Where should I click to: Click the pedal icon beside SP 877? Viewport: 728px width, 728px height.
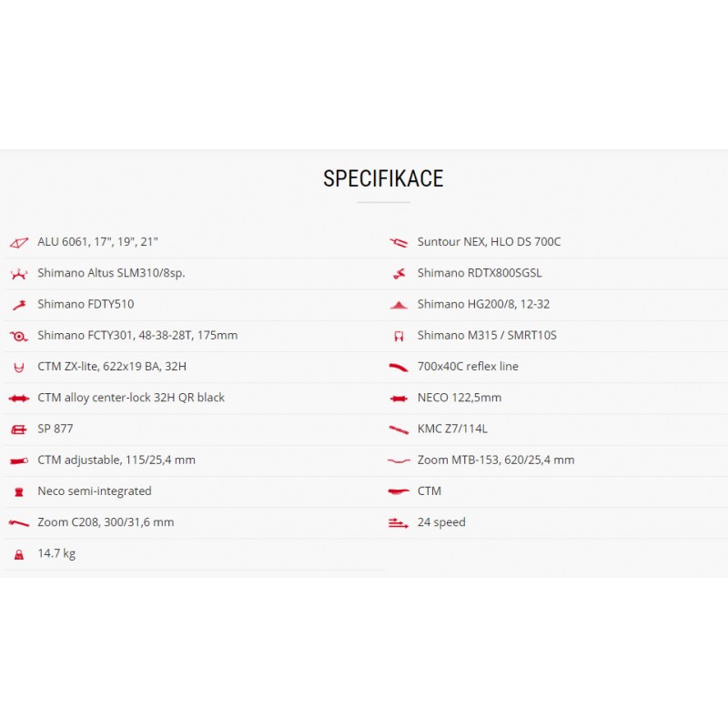(x=18, y=430)
